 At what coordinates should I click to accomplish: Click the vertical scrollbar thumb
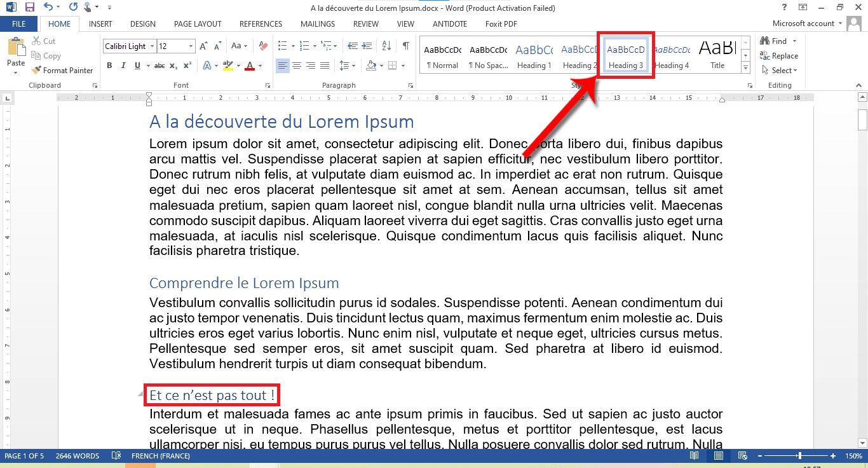[862, 120]
